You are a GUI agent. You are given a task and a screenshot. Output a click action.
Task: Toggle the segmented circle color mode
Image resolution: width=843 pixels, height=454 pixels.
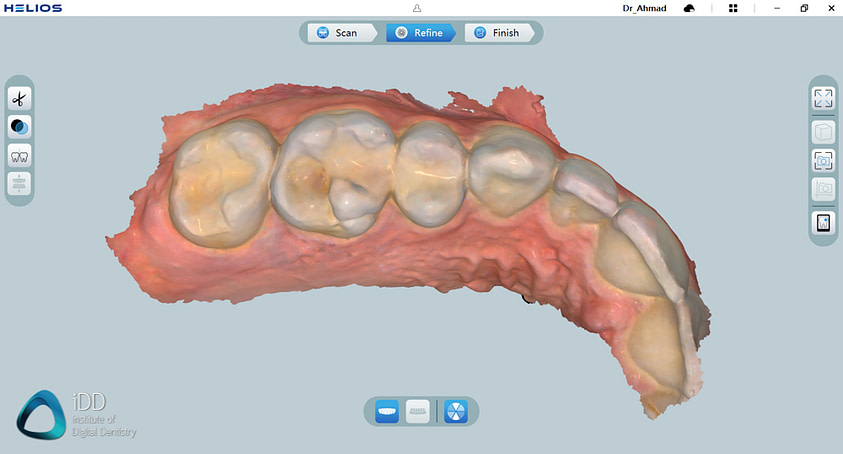point(455,410)
